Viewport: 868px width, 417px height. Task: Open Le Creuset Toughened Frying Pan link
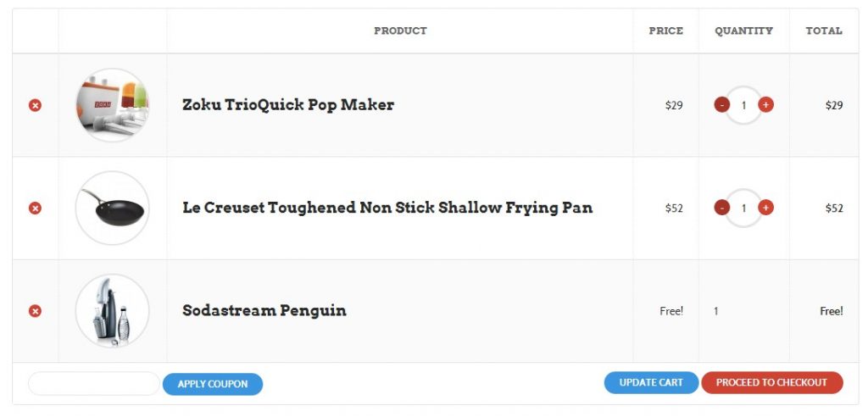tap(387, 208)
